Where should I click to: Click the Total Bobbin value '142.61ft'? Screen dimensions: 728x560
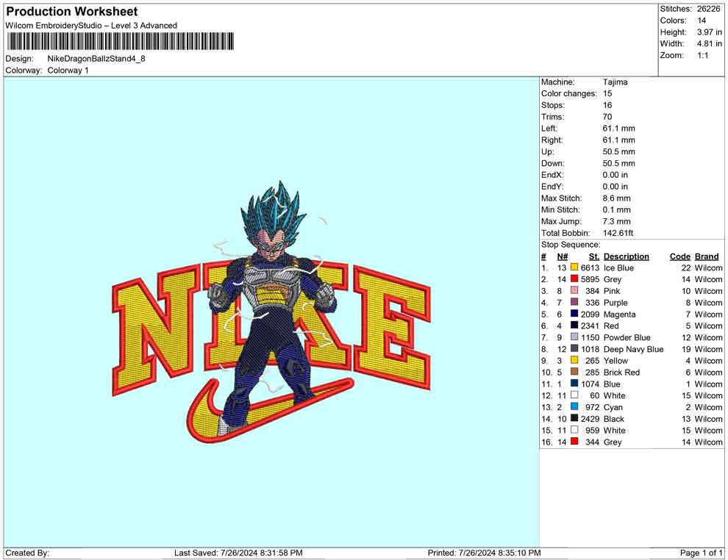[x=618, y=233]
